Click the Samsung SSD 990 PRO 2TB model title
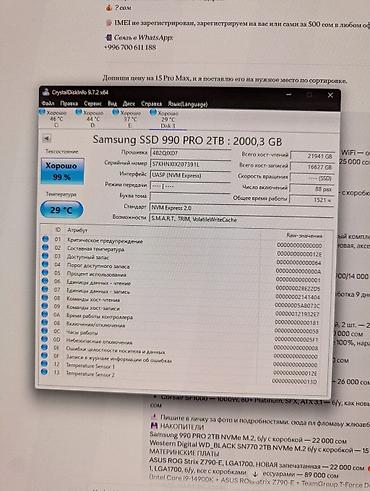The image size is (370, 491). click(x=187, y=140)
